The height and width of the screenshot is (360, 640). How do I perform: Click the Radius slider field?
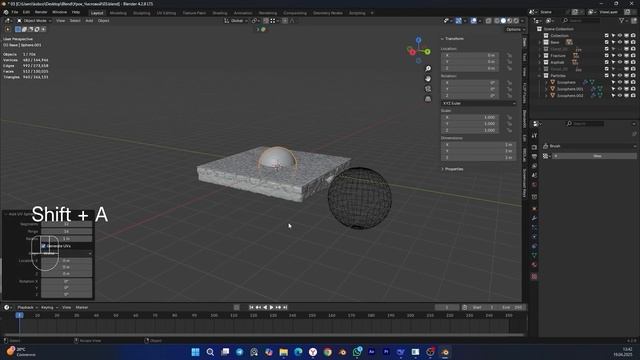pyautogui.click(x=66, y=238)
